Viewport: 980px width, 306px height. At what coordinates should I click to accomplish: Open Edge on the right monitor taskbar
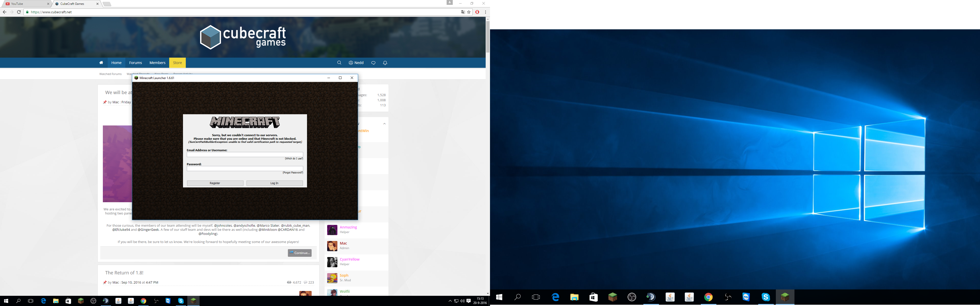click(555, 297)
